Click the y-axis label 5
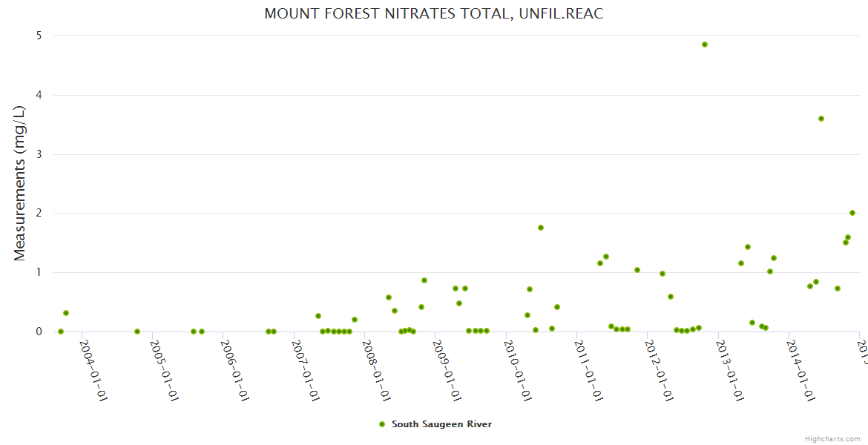Screen dimensions: 868x445 click(39, 36)
